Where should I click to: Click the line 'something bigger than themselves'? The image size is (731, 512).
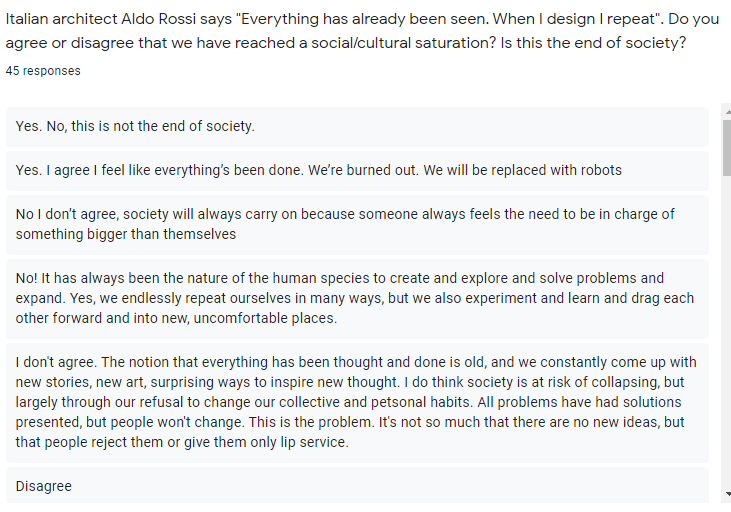[126, 234]
